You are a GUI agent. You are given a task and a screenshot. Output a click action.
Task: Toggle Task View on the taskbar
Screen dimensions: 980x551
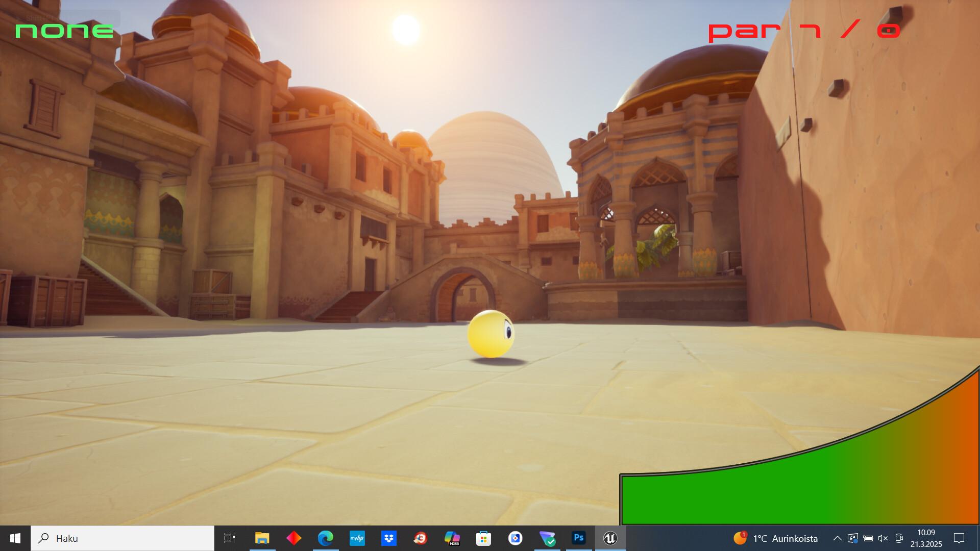coord(230,538)
